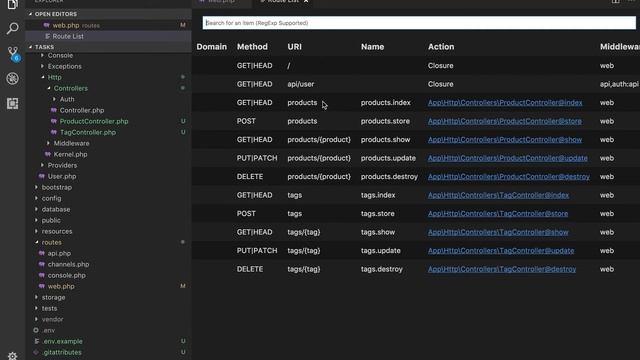Image resolution: width=640 pixels, height=360 pixels.
Task: Click the PHP icon beside ProductController.php
Action: pos(53,121)
